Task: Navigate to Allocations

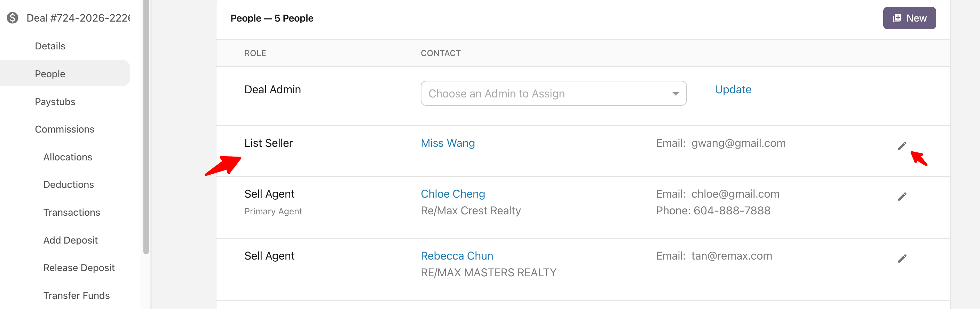Action: [67, 157]
